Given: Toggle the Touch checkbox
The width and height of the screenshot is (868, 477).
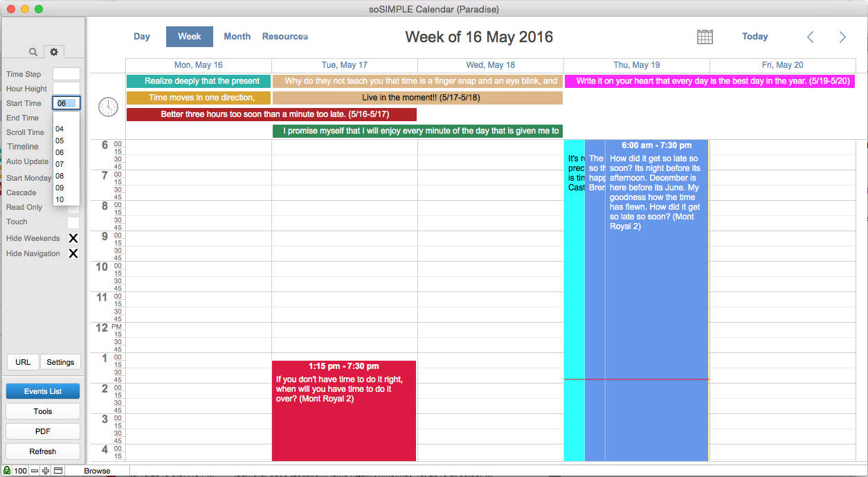Looking at the screenshot, I should click(73, 223).
